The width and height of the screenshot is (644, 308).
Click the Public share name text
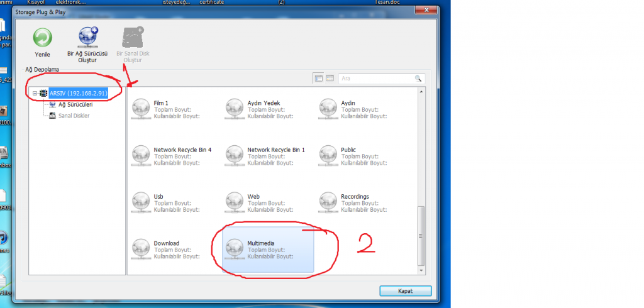coord(348,150)
